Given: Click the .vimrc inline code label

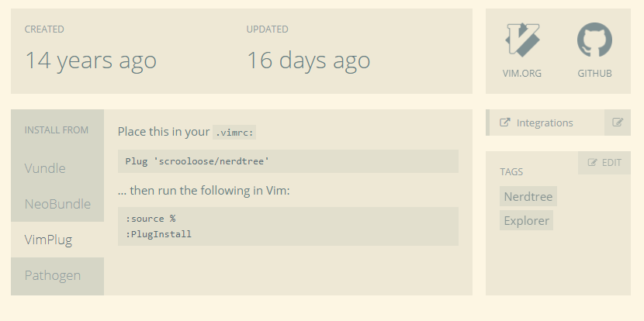Looking at the screenshot, I should pos(234,132).
